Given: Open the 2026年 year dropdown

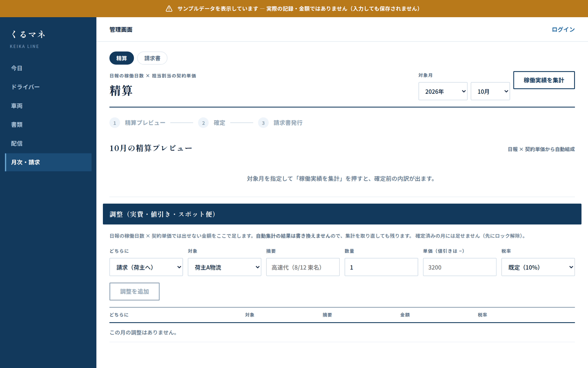Looking at the screenshot, I should [x=443, y=91].
